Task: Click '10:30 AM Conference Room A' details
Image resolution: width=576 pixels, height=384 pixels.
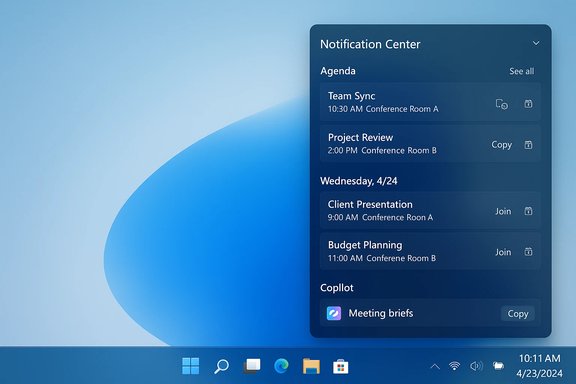Action: [x=383, y=109]
